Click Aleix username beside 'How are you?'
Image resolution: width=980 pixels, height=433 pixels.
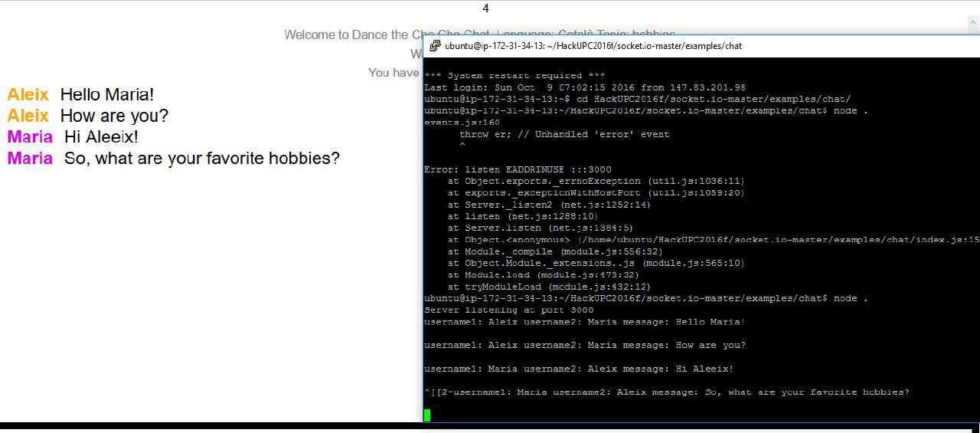click(x=28, y=116)
